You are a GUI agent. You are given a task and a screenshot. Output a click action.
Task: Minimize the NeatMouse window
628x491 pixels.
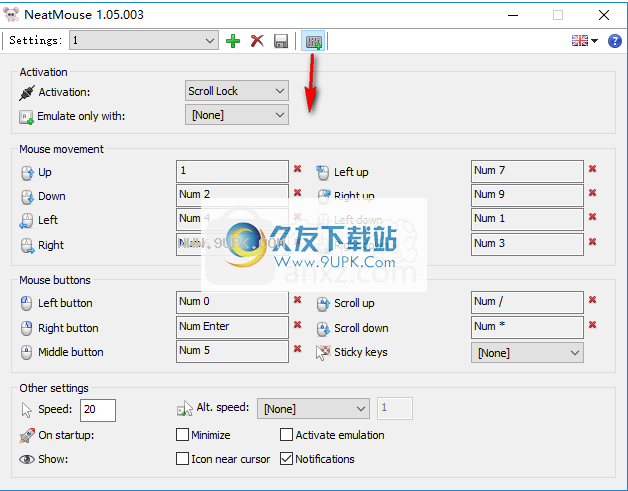click(513, 15)
